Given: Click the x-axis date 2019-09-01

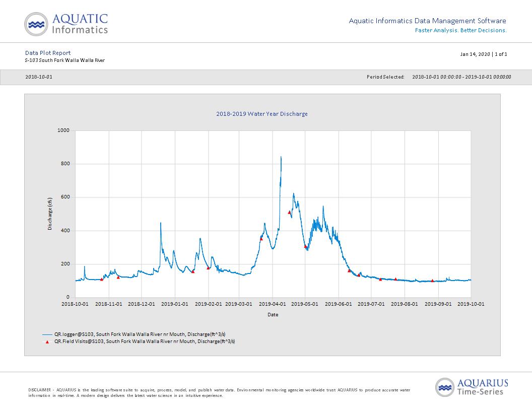Looking at the screenshot, I should click(x=438, y=304).
